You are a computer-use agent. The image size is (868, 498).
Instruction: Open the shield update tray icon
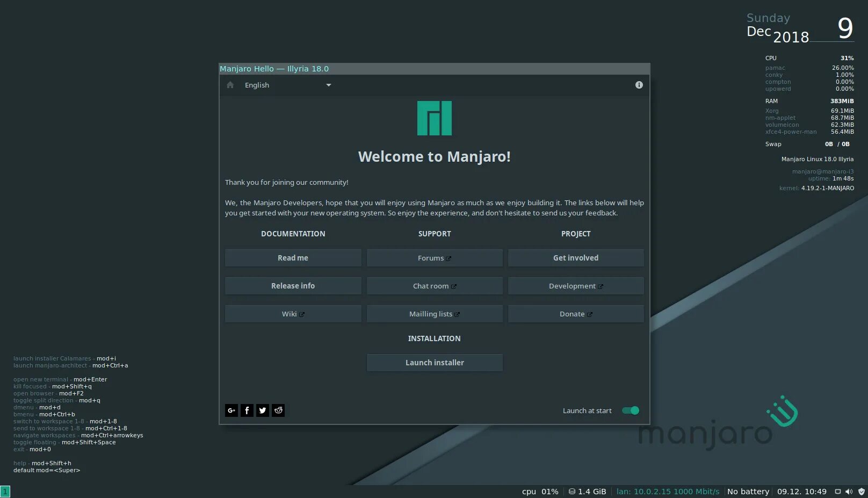(862, 492)
